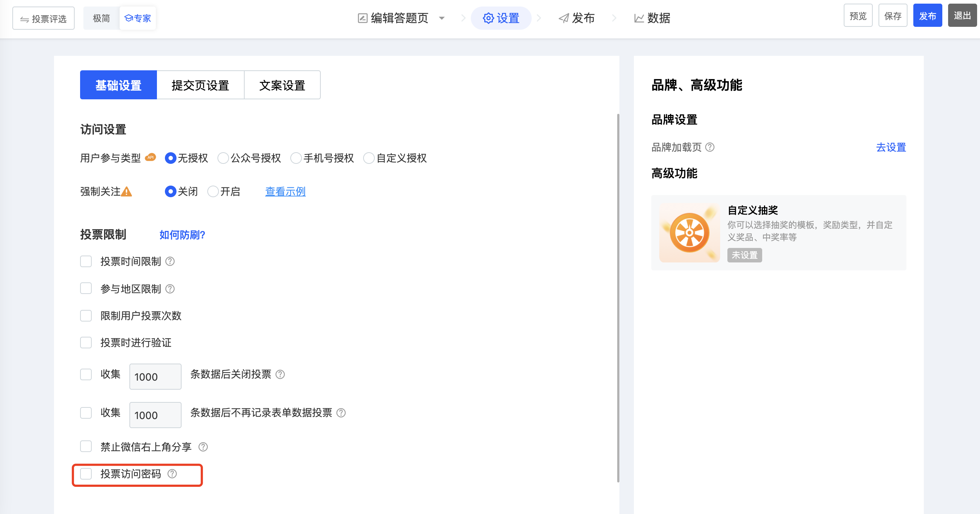980x514 pixels.
Task: Open help icon for 参与地区限制
Action: (170, 289)
